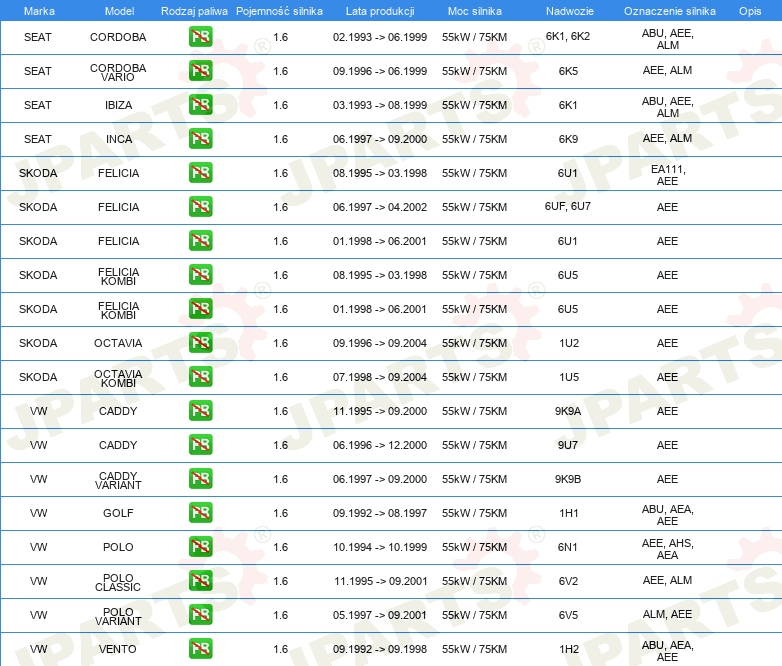The image size is (782, 666).
Task: Click production dates 06.1997 -> 04.2002
Action: pos(380,207)
